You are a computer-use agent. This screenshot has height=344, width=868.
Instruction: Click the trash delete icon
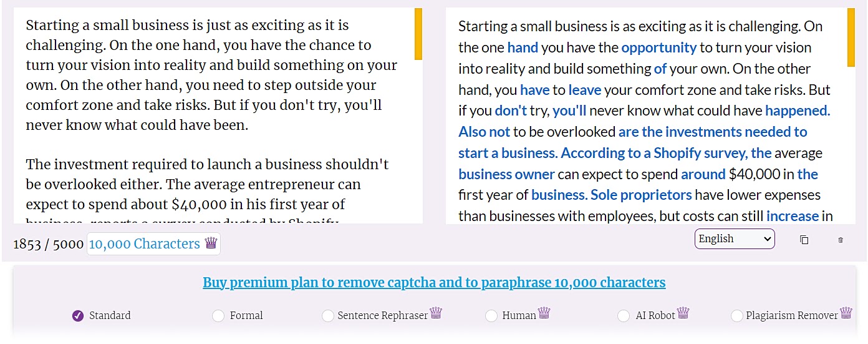tap(841, 240)
